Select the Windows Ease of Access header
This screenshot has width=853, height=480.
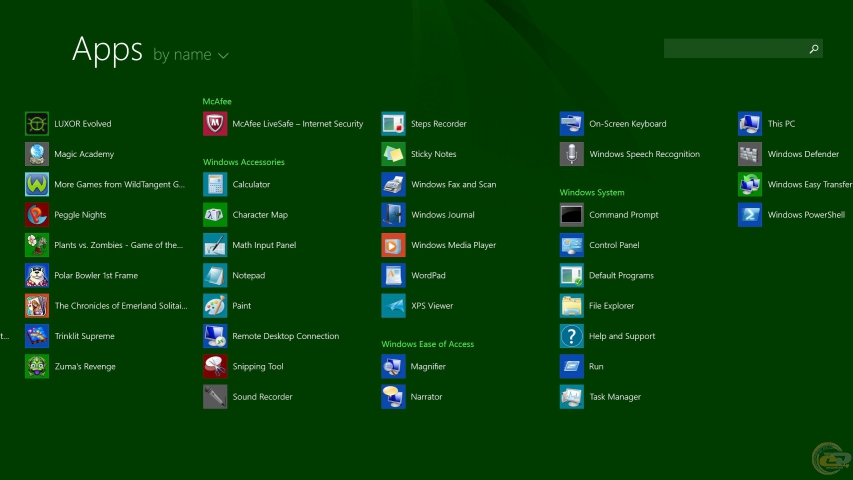pos(428,344)
